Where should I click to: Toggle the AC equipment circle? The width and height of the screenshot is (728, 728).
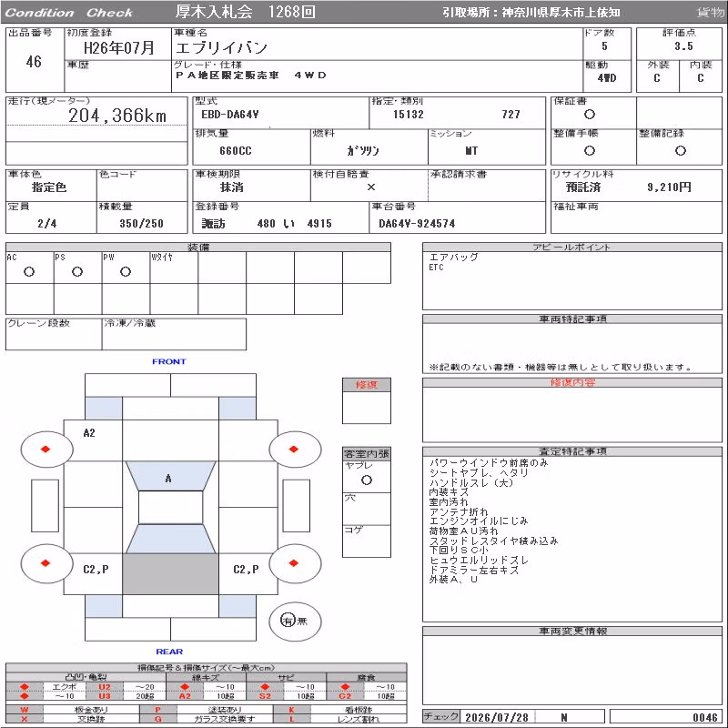[x=29, y=271]
